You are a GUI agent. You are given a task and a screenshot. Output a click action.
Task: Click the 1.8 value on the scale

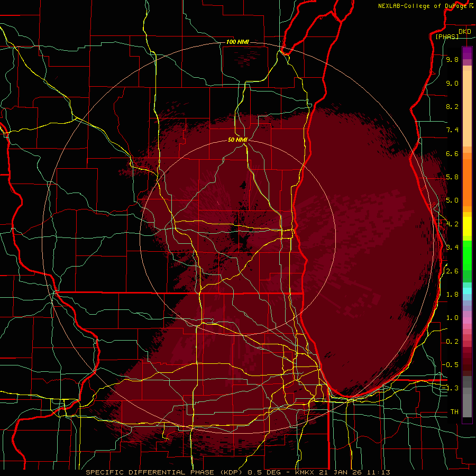[452, 295]
